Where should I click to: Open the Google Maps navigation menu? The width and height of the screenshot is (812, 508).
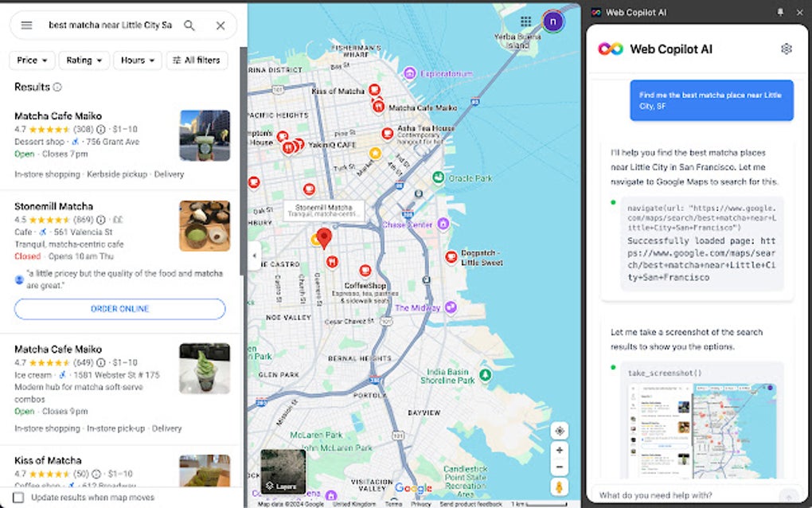click(x=28, y=25)
